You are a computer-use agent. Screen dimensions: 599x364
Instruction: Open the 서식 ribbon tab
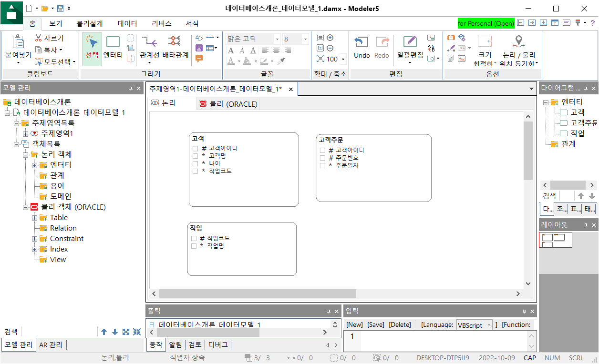pos(192,23)
